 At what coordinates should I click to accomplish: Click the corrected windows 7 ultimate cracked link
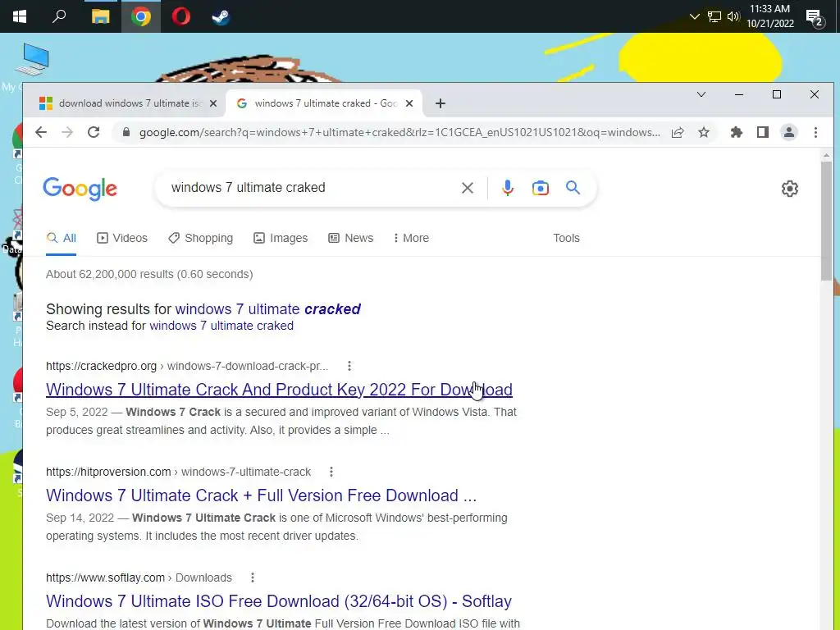(268, 309)
